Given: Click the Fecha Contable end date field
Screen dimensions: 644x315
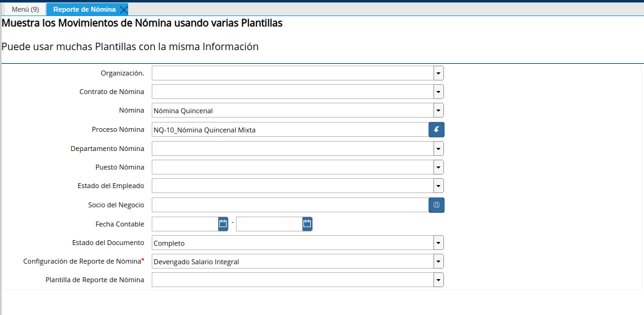Looking at the screenshot, I should [269, 224].
